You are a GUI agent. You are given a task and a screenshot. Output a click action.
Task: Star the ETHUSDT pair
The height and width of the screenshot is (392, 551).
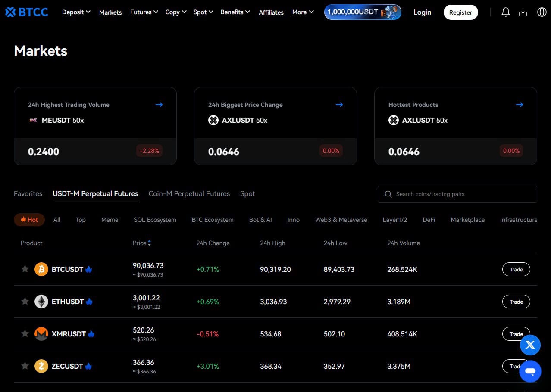pyautogui.click(x=25, y=301)
